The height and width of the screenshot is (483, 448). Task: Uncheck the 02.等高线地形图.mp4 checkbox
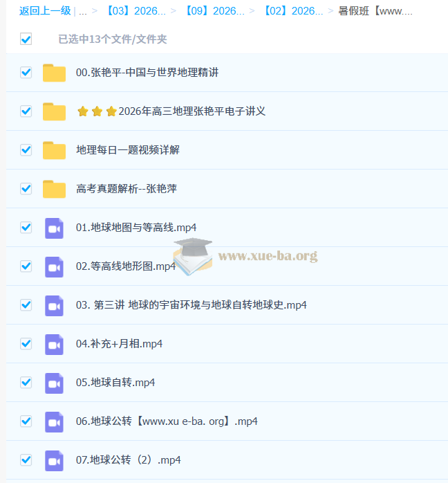(x=26, y=266)
